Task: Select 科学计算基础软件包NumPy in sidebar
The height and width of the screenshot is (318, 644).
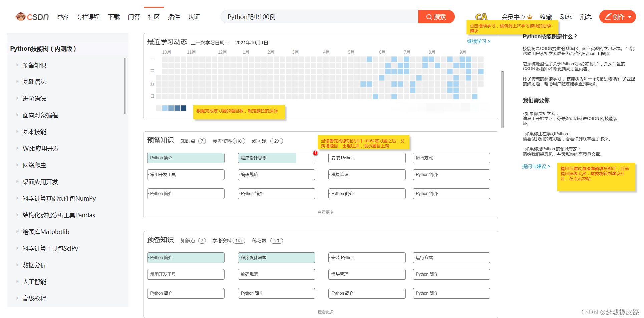Action: 59,199
